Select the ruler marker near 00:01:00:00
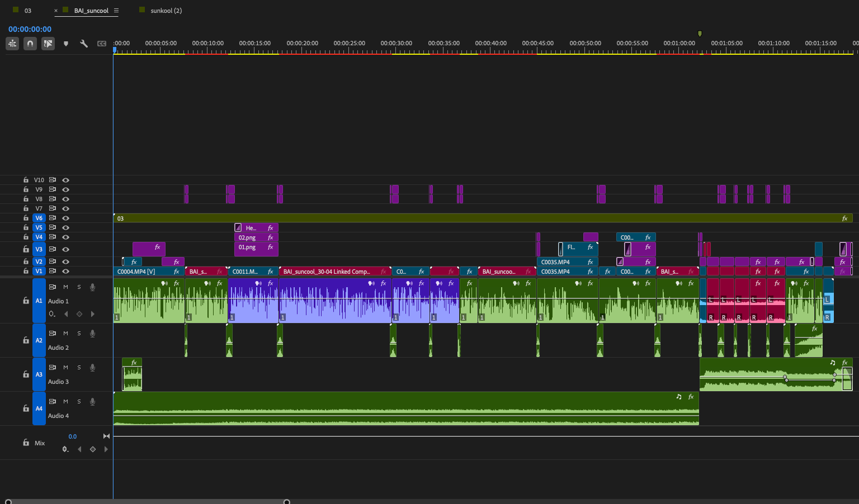 pyautogui.click(x=700, y=34)
